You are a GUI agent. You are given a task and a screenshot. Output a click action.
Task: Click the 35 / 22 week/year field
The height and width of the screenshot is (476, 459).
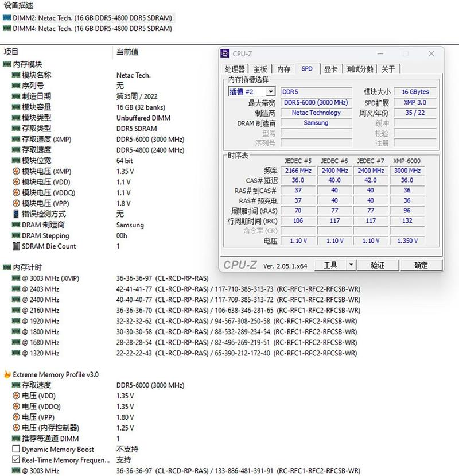(415, 113)
